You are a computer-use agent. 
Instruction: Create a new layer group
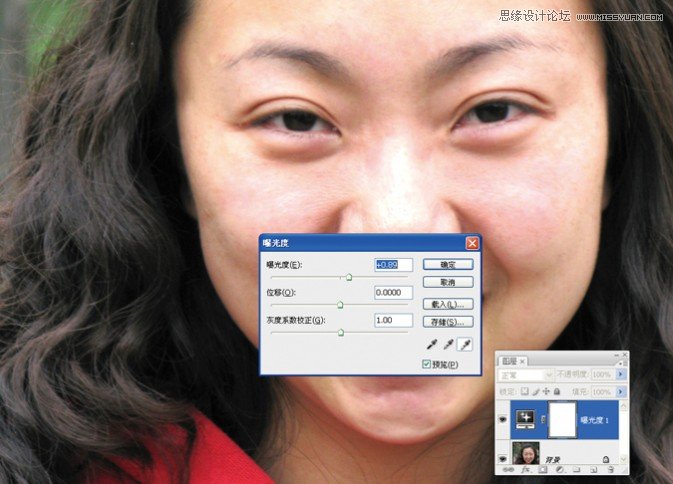point(576,469)
